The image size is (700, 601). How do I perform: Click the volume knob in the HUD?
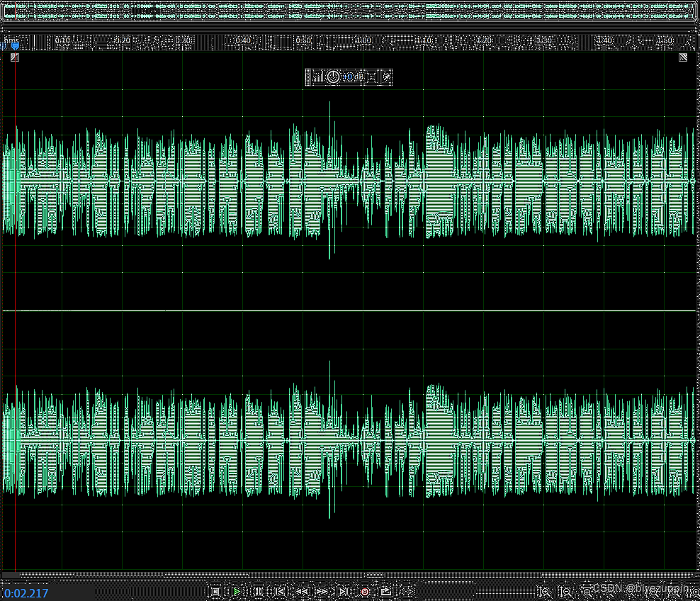332,77
